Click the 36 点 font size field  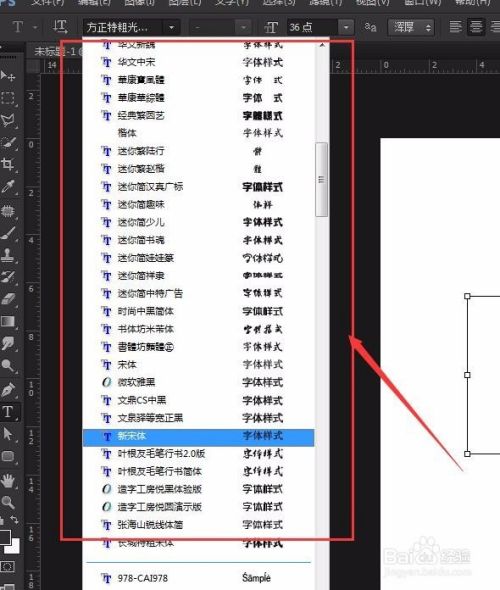tap(312, 27)
